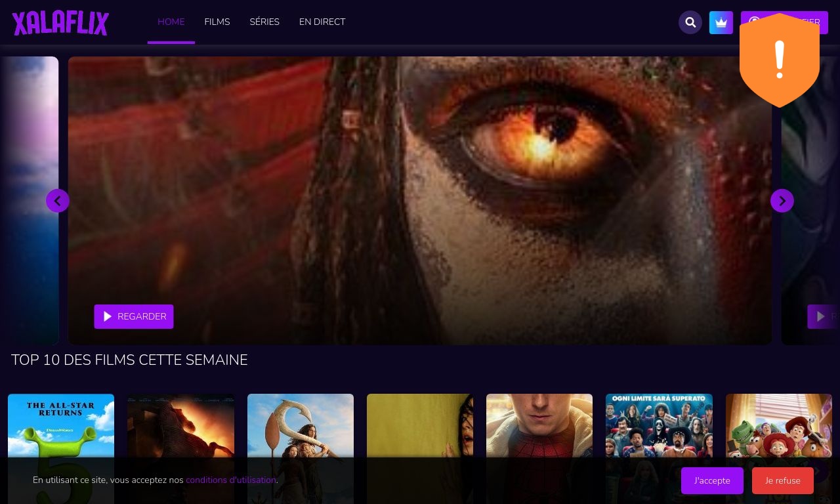This screenshot has height=504, width=840.
Task: Select the HOME tab
Action: [171, 22]
